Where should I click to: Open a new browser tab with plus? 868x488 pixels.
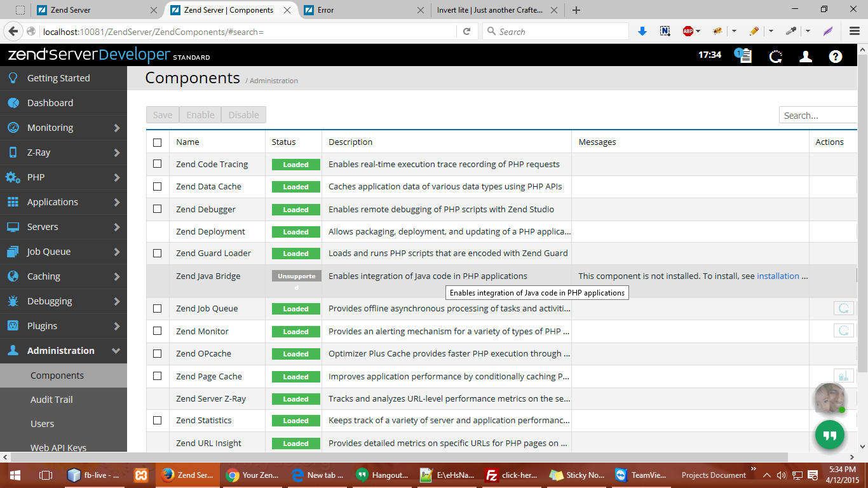(x=576, y=10)
